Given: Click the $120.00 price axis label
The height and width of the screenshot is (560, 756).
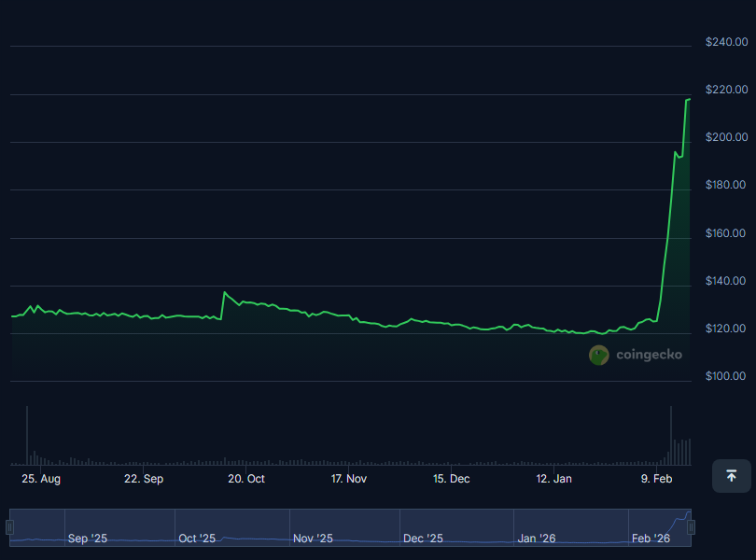Looking at the screenshot, I should 725,329.
